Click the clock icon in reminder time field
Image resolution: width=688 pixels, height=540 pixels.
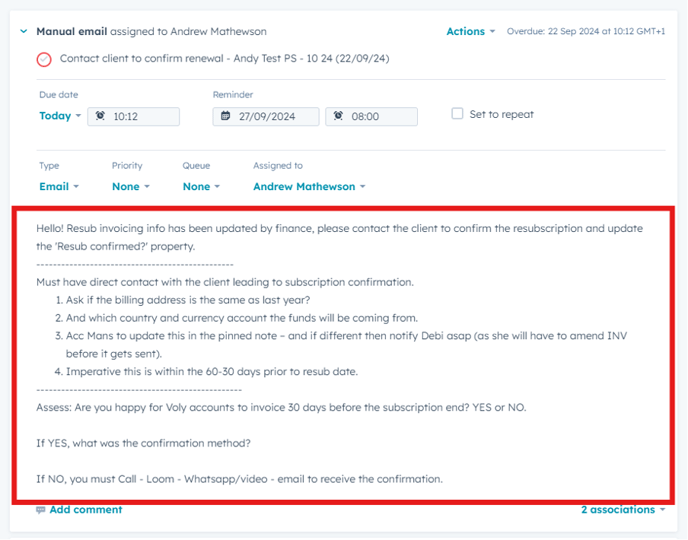click(x=338, y=116)
